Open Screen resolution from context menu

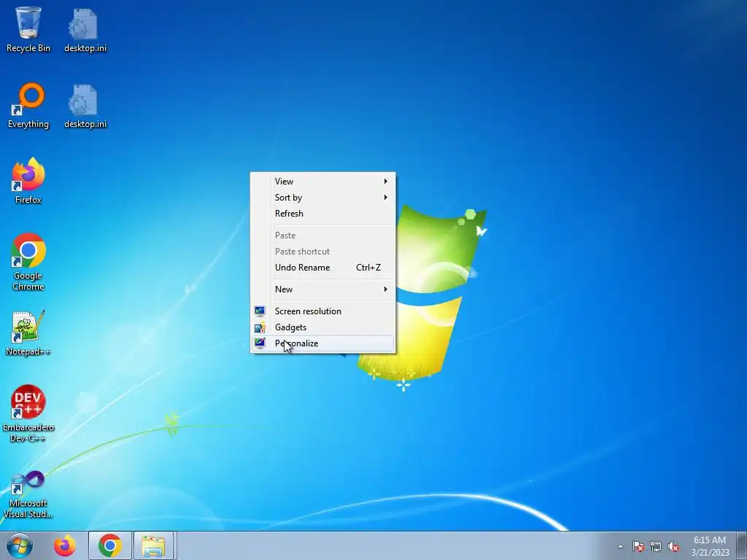[323, 311]
